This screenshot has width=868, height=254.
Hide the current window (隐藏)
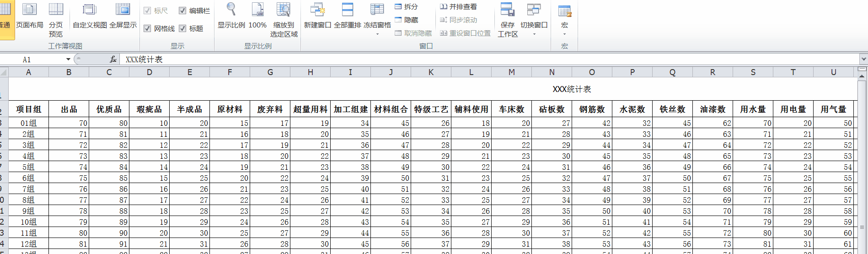coord(407,20)
